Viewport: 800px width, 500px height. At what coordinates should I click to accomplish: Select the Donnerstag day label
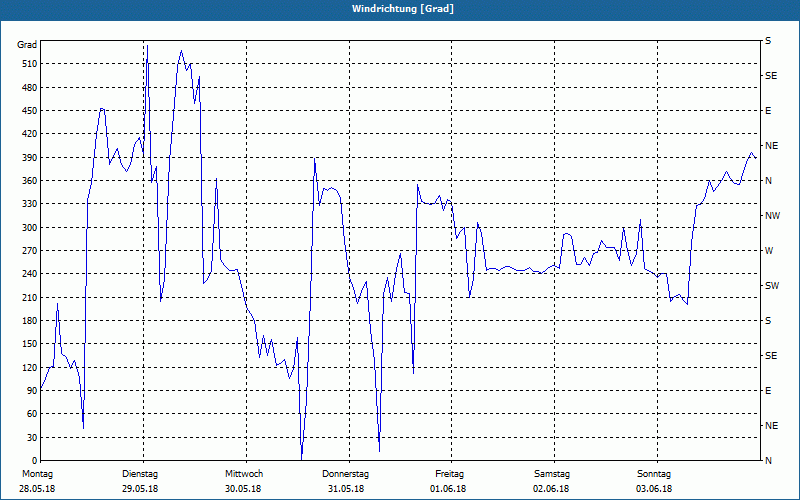(345, 474)
